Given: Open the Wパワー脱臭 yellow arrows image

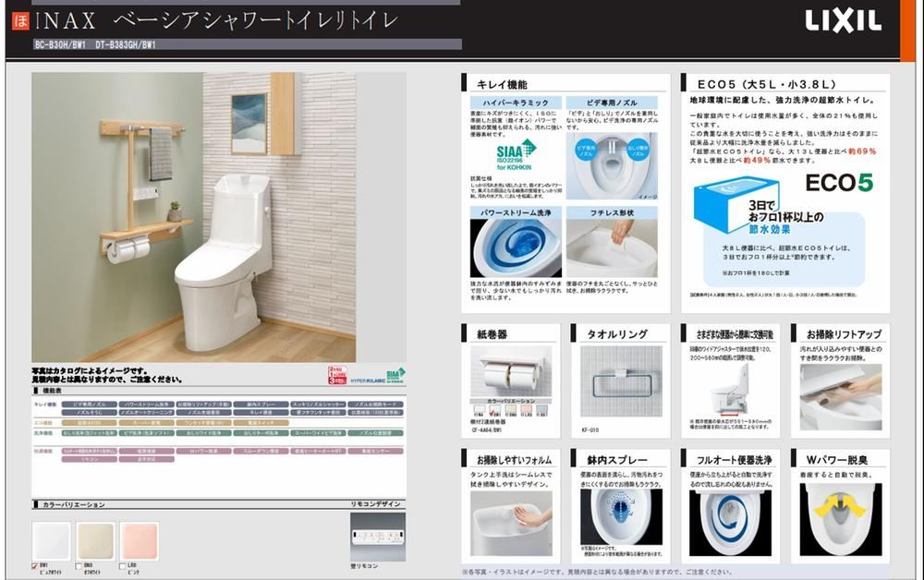Looking at the screenshot, I should (841, 519).
